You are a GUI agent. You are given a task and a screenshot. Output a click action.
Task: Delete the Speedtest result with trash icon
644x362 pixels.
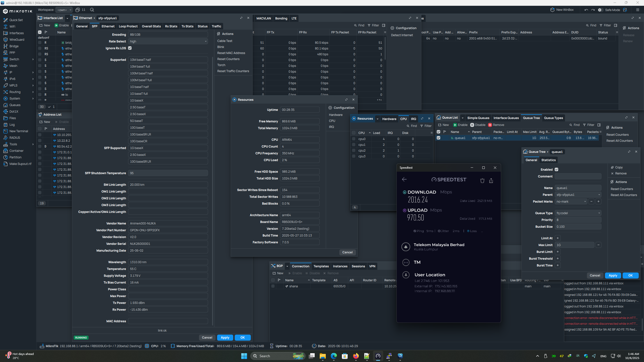click(482, 180)
